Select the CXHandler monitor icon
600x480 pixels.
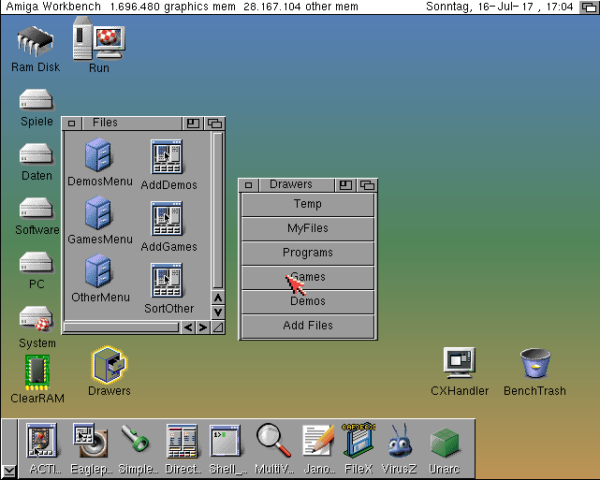point(459,362)
